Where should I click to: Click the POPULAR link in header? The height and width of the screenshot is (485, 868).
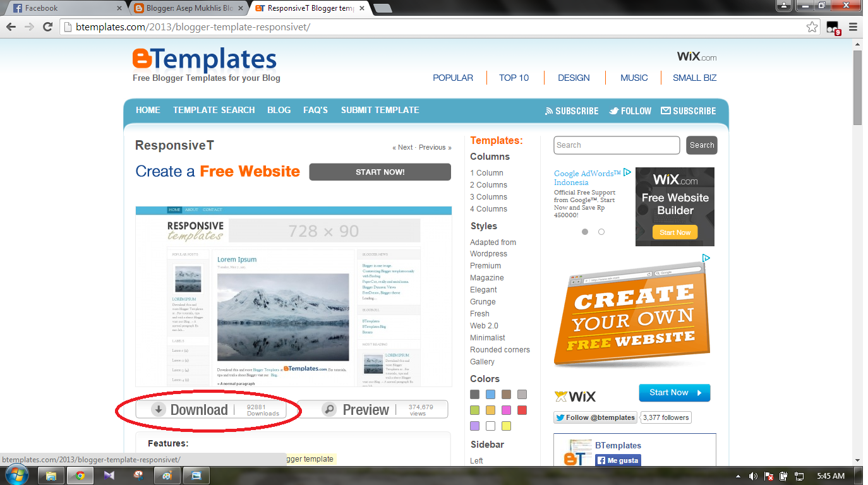click(453, 78)
